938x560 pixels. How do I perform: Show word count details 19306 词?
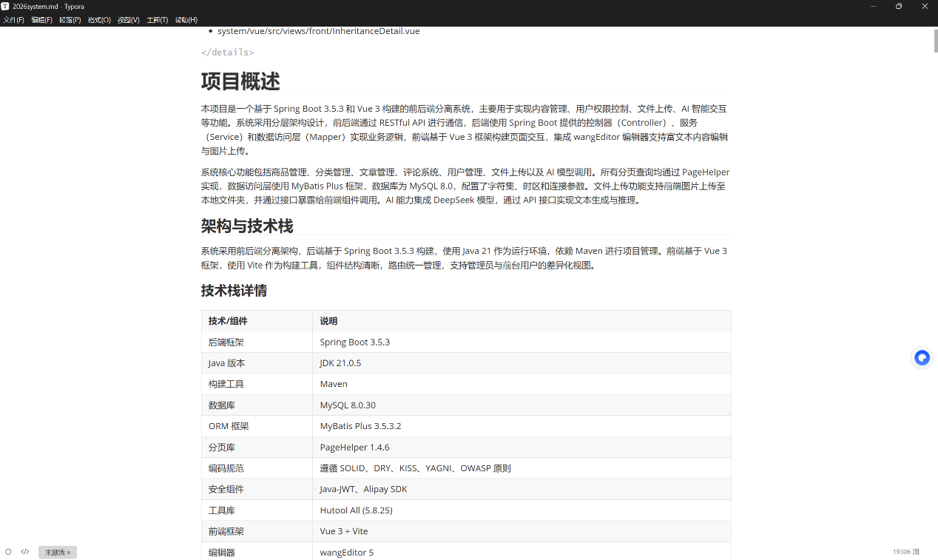point(905,552)
